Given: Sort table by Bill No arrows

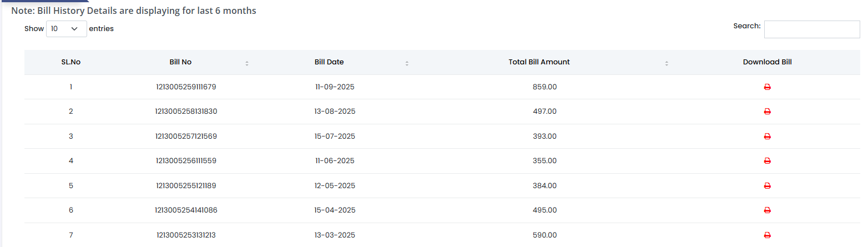Looking at the screenshot, I should pos(247,63).
